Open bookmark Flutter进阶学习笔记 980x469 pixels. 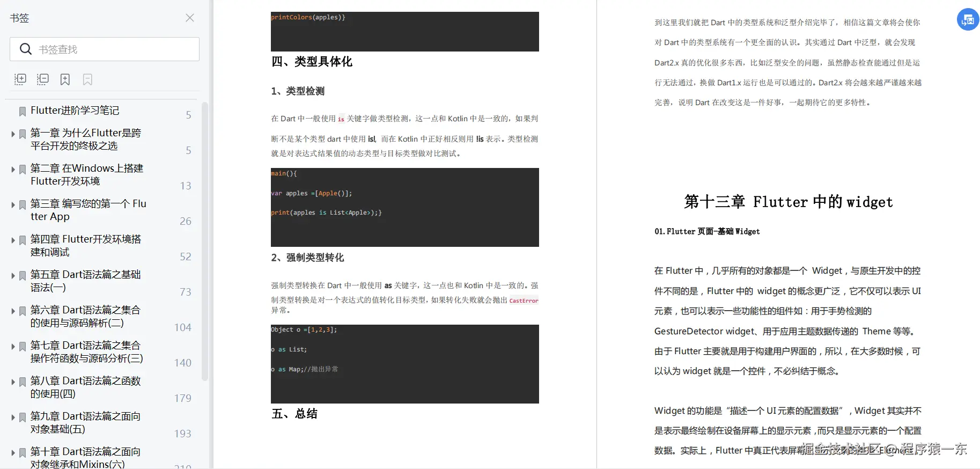[75, 111]
